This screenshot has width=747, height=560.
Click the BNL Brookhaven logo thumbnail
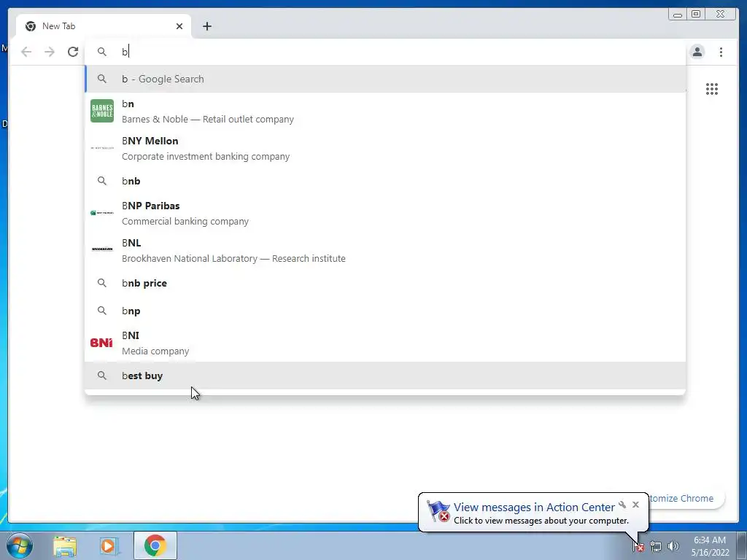(x=102, y=249)
